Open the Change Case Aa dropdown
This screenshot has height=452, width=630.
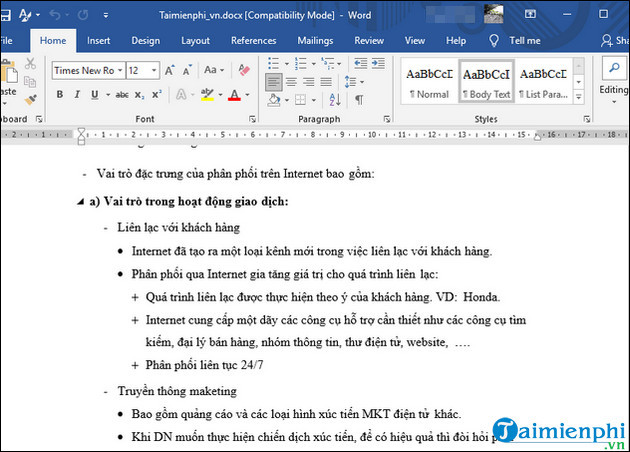[214, 70]
